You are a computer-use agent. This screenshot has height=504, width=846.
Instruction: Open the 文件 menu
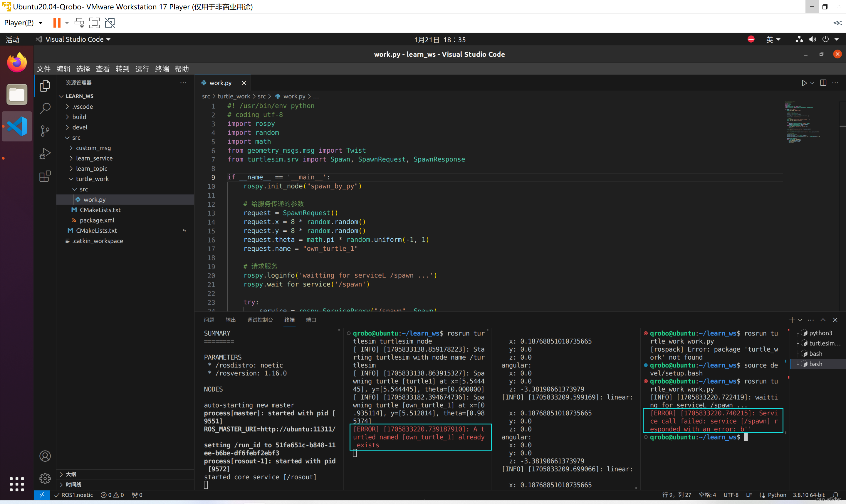pyautogui.click(x=43, y=69)
